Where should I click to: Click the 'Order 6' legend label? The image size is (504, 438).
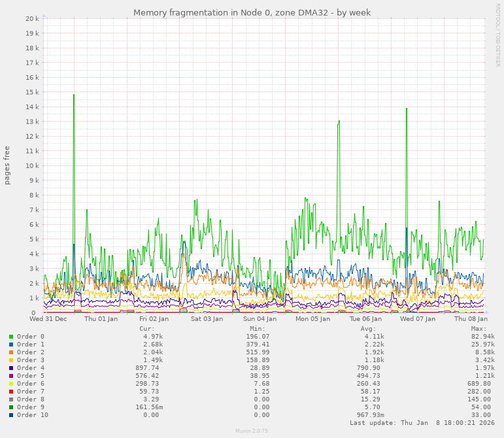[x=31, y=384]
